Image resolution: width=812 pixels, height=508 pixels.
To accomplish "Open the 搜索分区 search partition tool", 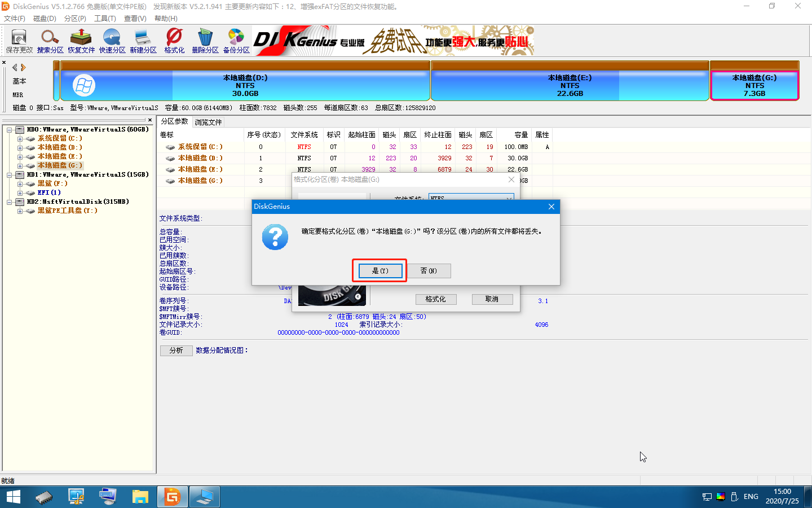I will (50, 41).
